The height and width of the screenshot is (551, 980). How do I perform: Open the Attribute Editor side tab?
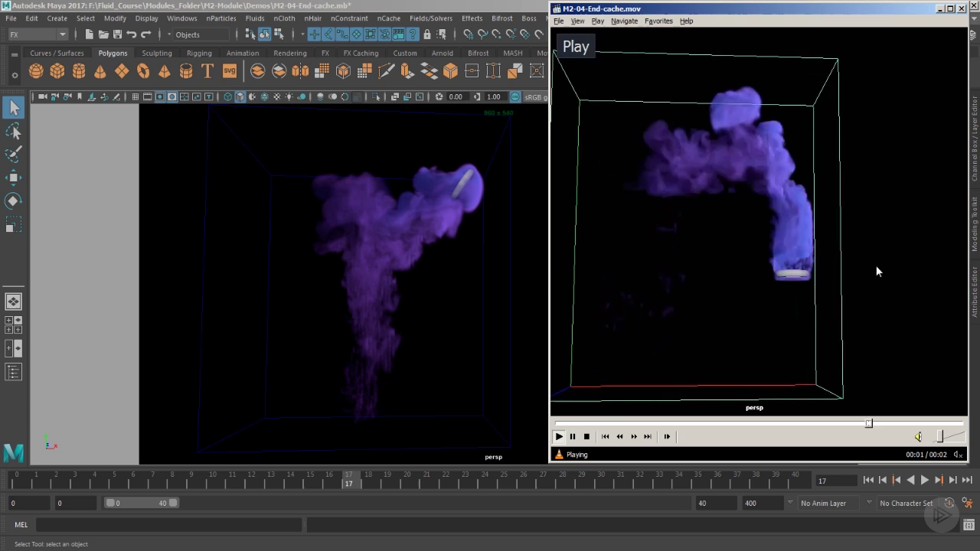[975, 292]
